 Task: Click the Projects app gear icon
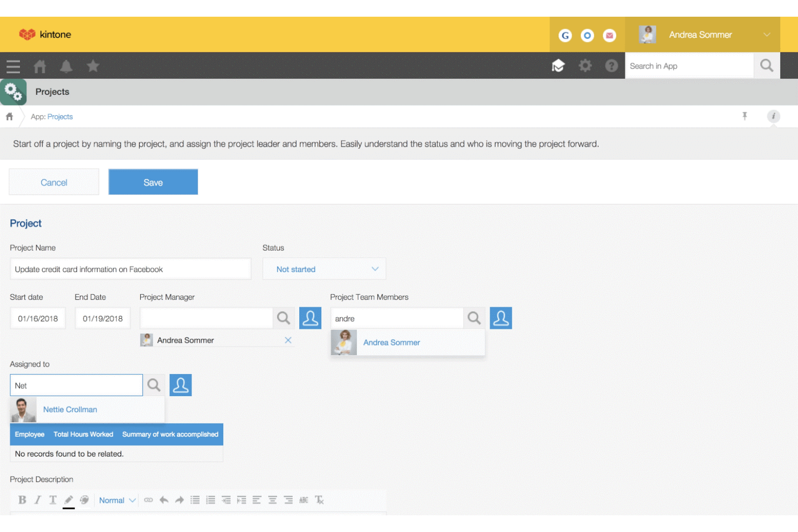[13, 92]
